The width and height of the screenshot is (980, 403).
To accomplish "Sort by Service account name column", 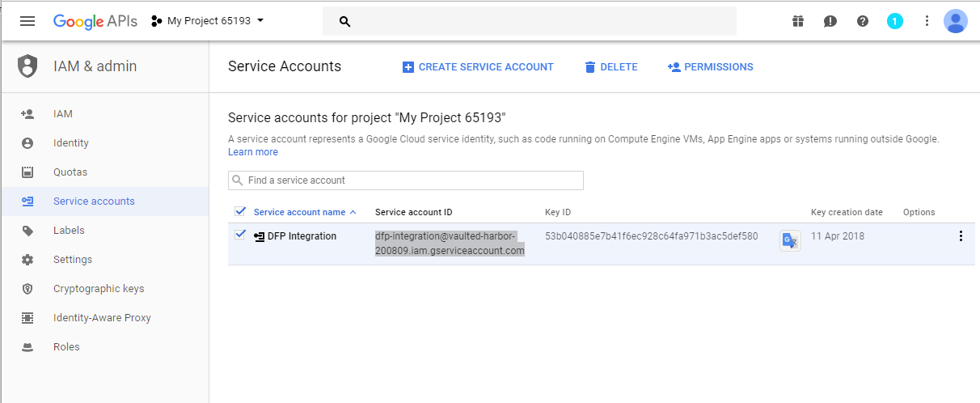I will pyautogui.click(x=300, y=212).
